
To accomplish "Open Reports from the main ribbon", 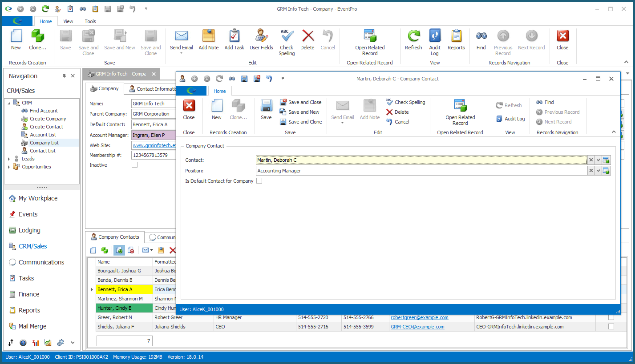I will coord(456,40).
